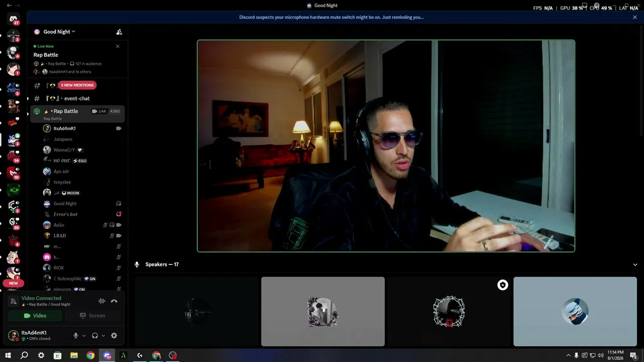
Task: Click the camera icon beside LBAD
Action: [119, 236]
